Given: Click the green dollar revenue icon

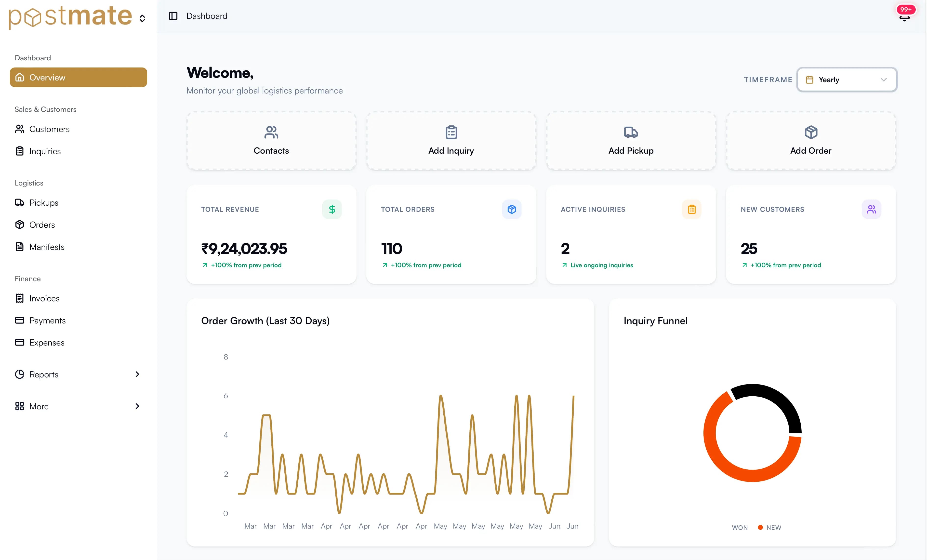Looking at the screenshot, I should click(332, 209).
